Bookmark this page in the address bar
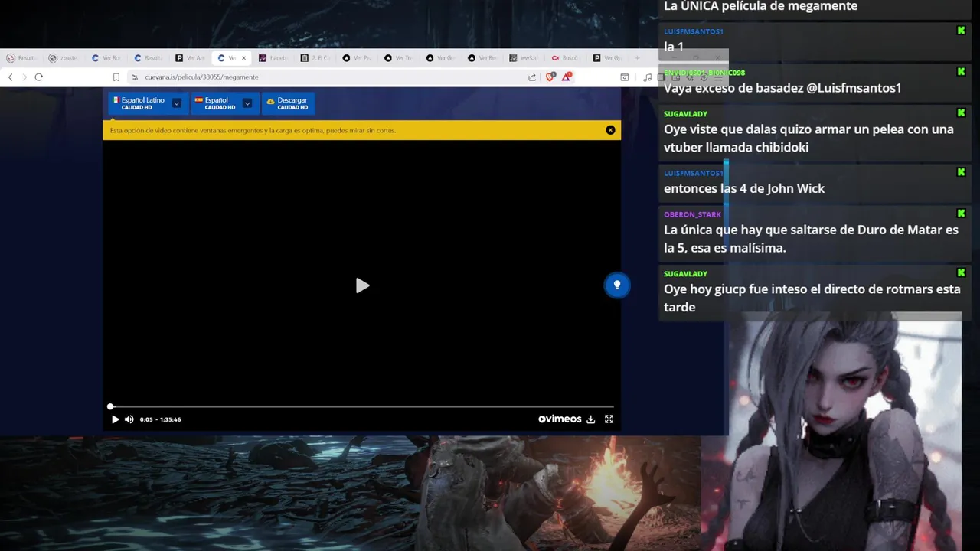Image resolution: width=980 pixels, height=551 pixels. point(116,77)
